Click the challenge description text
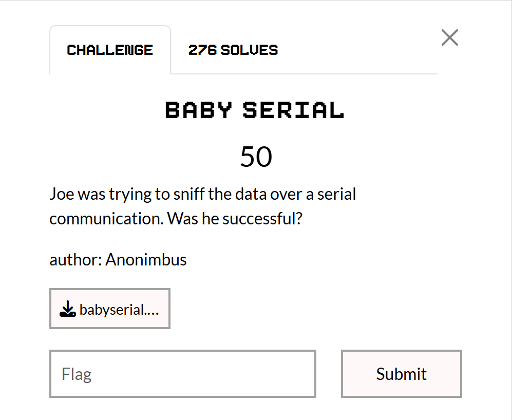 pos(202,205)
